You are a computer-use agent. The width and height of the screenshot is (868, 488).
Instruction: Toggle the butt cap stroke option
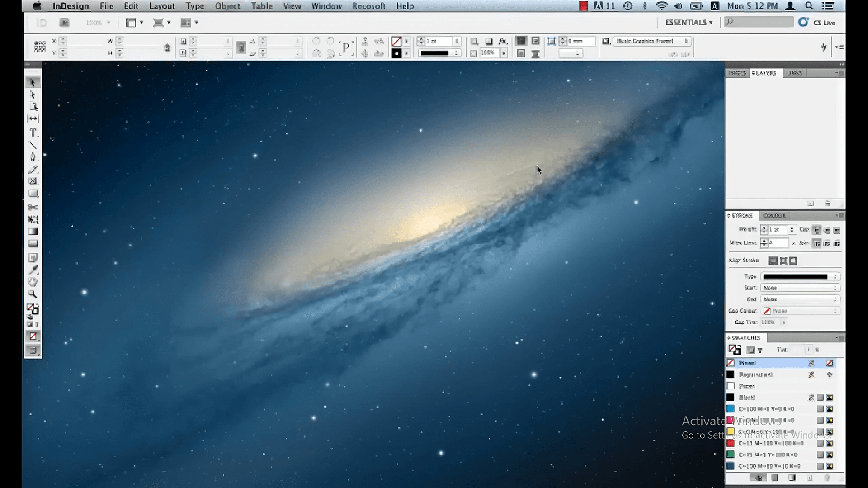point(816,230)
